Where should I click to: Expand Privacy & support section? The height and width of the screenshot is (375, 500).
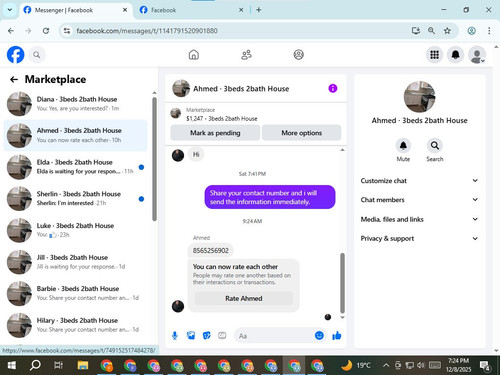(x=419, y=238)
